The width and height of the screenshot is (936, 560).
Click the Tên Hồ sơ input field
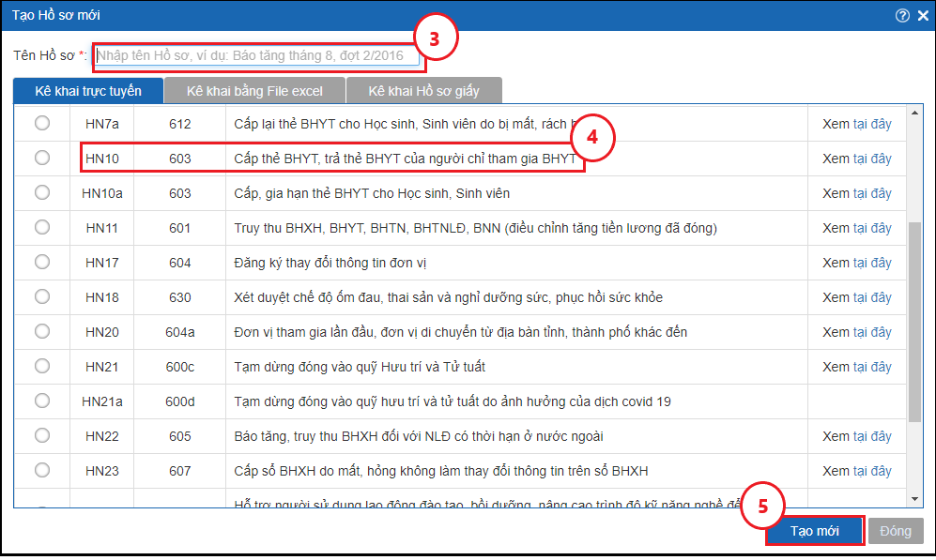click(x=258, y=55)
